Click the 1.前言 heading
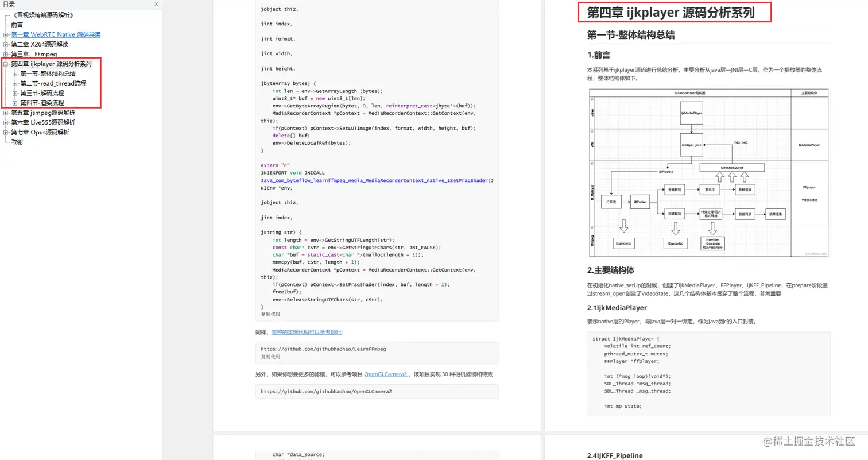 coord(598,55)
